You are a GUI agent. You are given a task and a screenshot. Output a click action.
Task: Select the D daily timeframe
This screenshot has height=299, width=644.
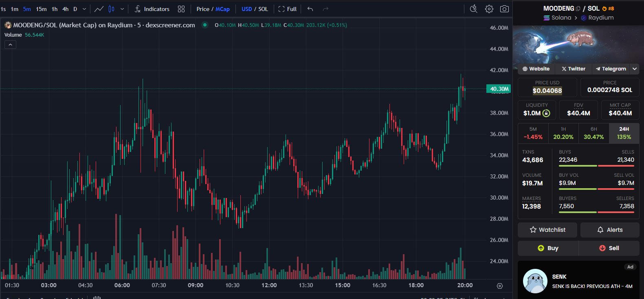pos(75,9)
